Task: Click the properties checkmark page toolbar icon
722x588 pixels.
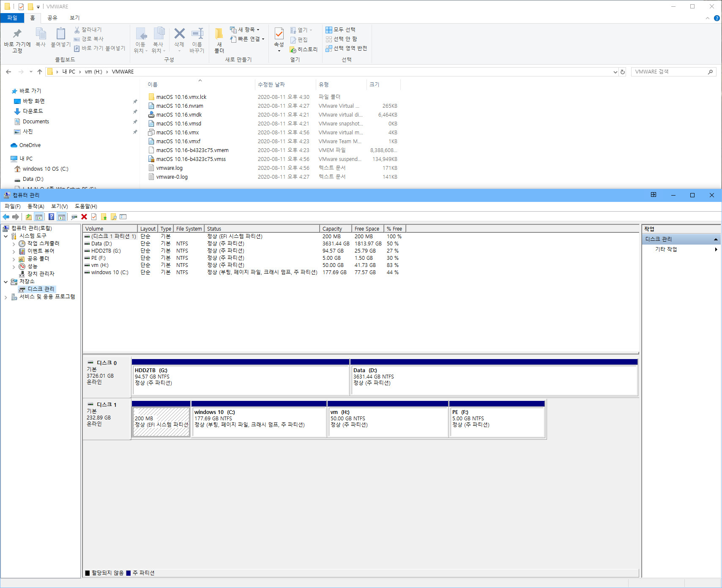Action: coord(94,217)
